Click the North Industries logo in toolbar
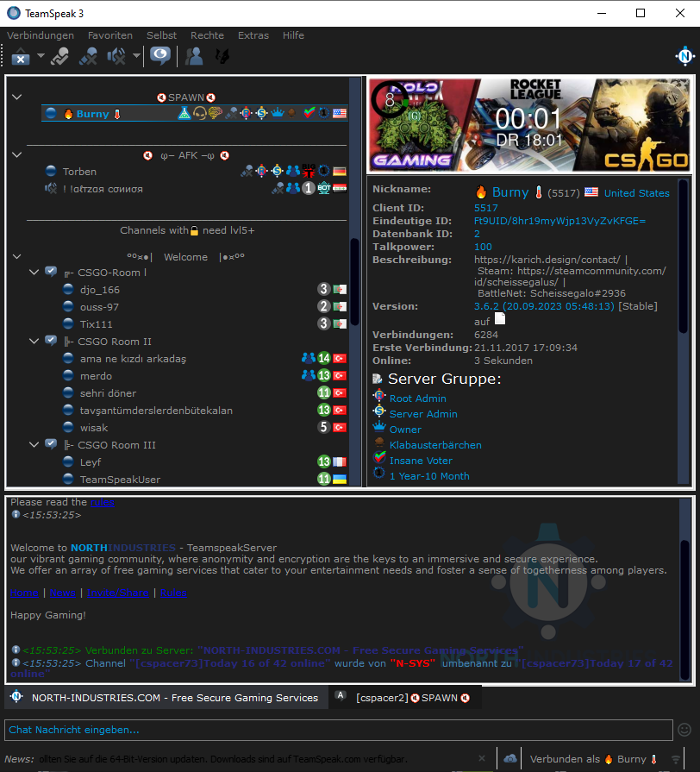 [x=684, y=57]
